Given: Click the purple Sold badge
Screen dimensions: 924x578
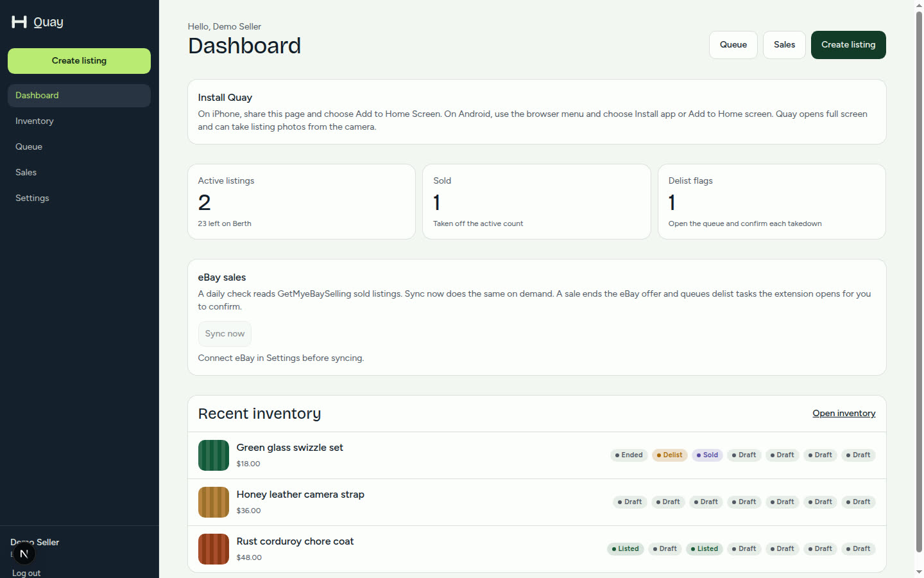Looking at the screenshot, I should (707, 455).
